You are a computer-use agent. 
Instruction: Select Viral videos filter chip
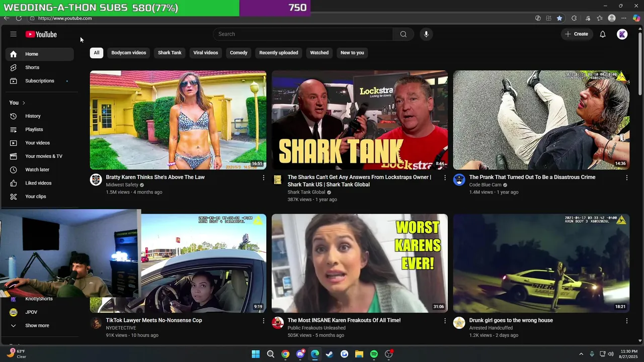coord(206,53)
